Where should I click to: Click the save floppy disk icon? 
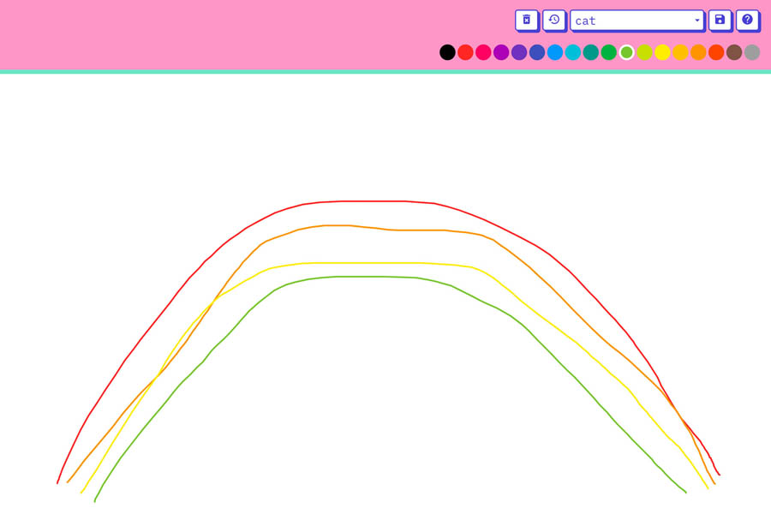[720, 21]
